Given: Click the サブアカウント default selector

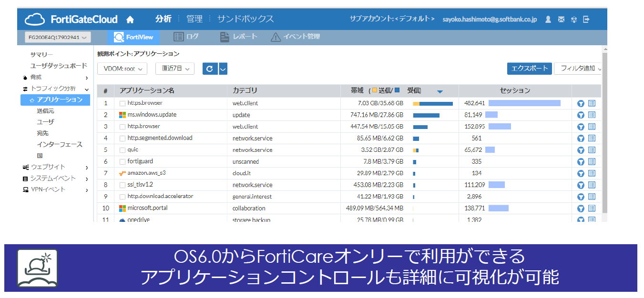Looking at the screenshot, I should (392, 19).
